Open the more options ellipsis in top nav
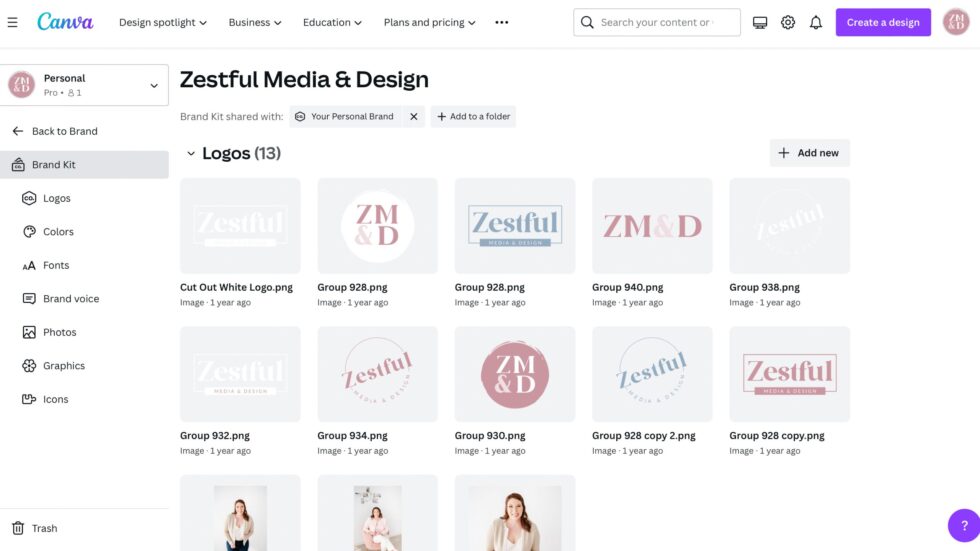Viewport: 980px width, 551px height. [501, 22]
